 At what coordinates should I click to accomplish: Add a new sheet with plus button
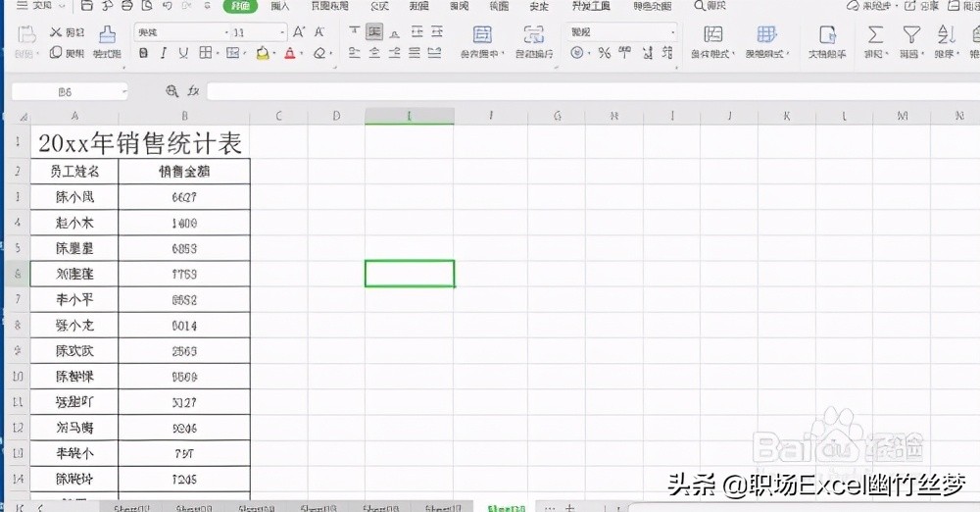point(569,508)
